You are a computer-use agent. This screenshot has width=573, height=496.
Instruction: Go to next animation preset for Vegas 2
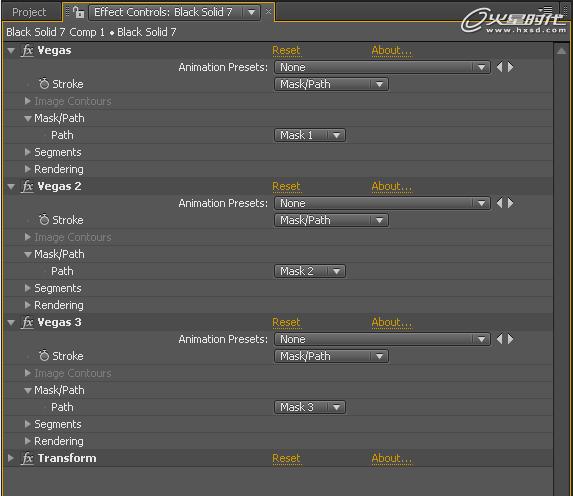click(x=511, y=203)
